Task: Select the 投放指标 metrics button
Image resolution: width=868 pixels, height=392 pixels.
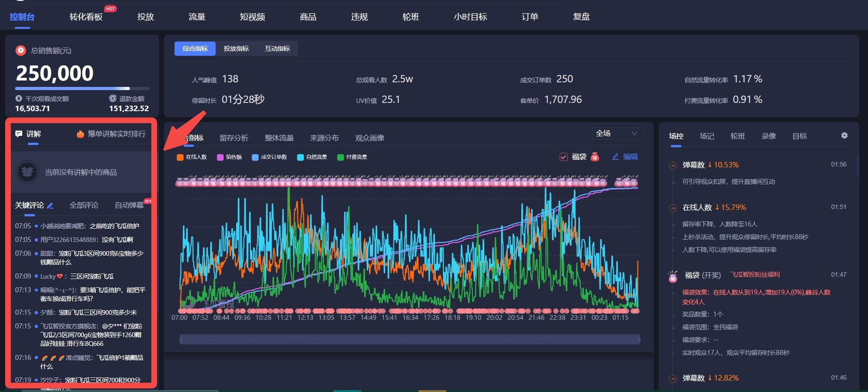Action: (x=236, y=48)
